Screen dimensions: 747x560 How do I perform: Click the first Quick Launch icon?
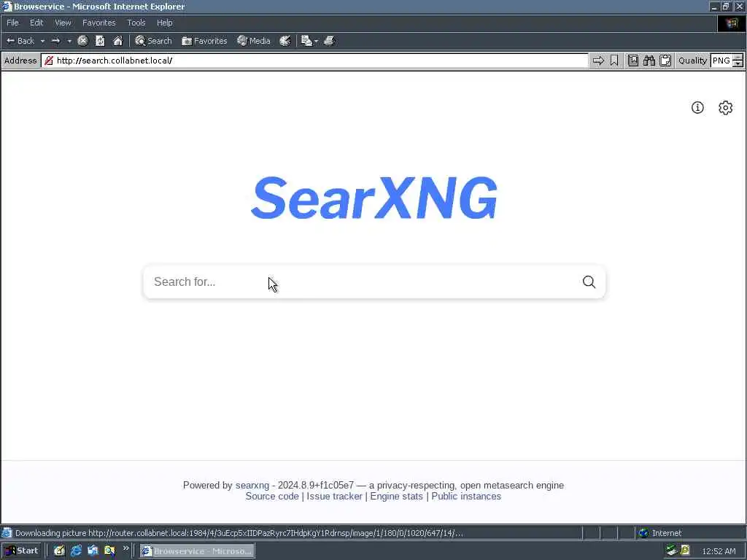tap(59, 551)
